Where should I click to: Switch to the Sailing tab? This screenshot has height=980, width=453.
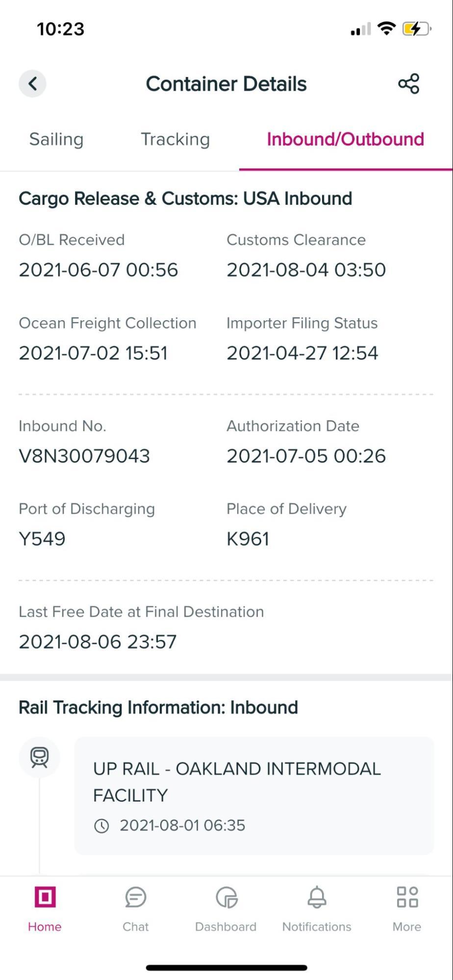(x=56, y=139)
